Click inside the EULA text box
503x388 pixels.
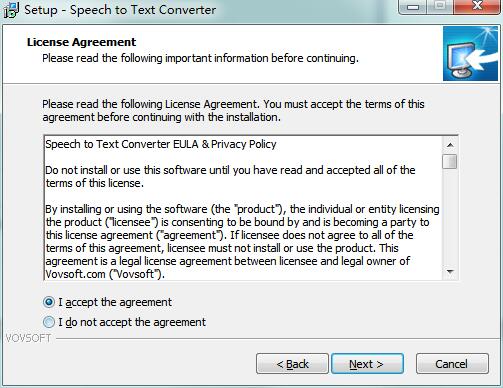click(x=243, y=208)
